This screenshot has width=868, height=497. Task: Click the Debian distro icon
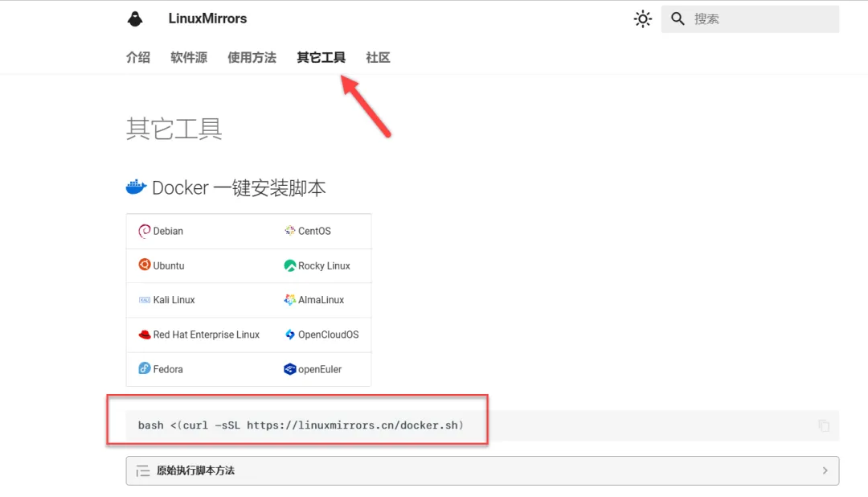tap(145, 231)
